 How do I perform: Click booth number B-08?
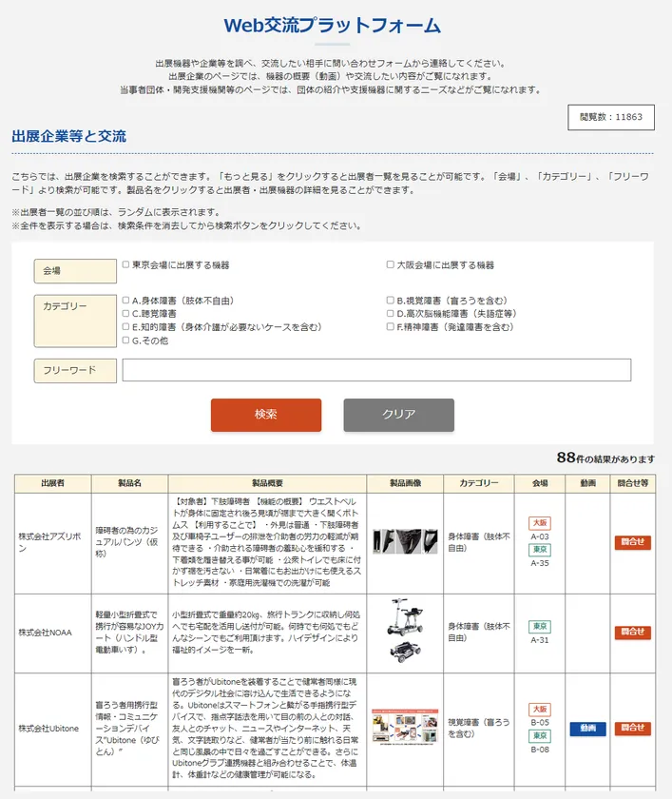coord(540,750)
